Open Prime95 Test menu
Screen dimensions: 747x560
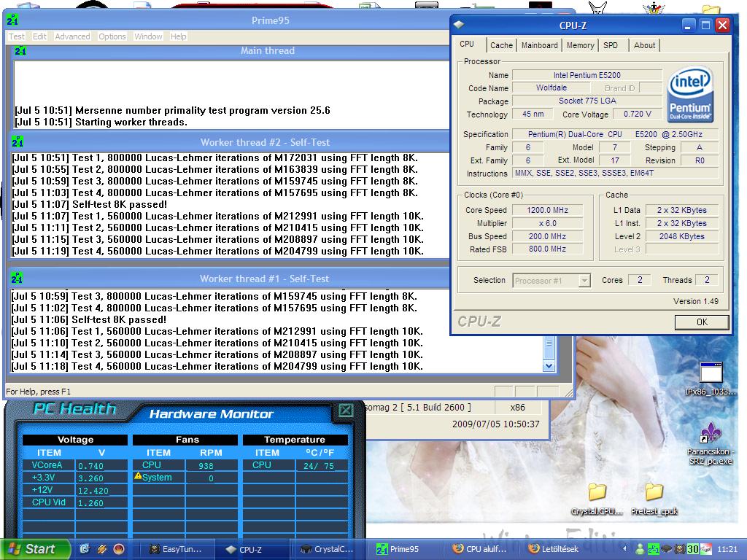tap(16, 36)
